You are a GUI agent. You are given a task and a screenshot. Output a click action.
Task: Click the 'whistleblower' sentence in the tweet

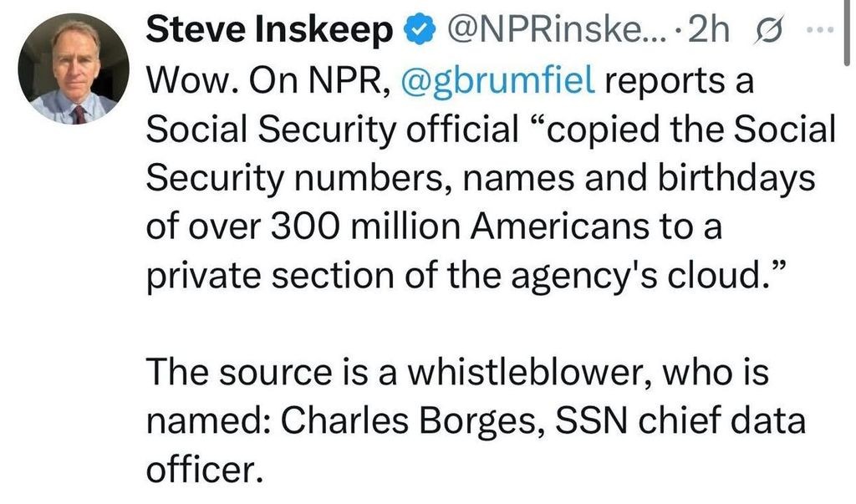coord(457,372)
